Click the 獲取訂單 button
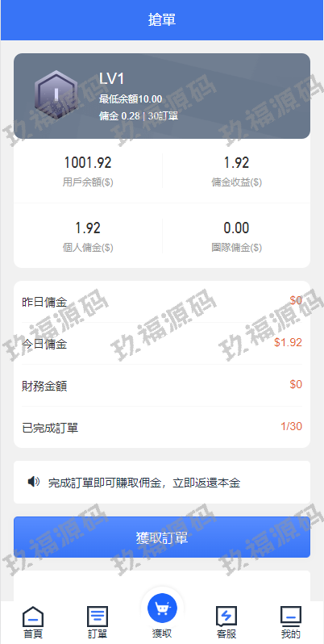 point(162,537)
